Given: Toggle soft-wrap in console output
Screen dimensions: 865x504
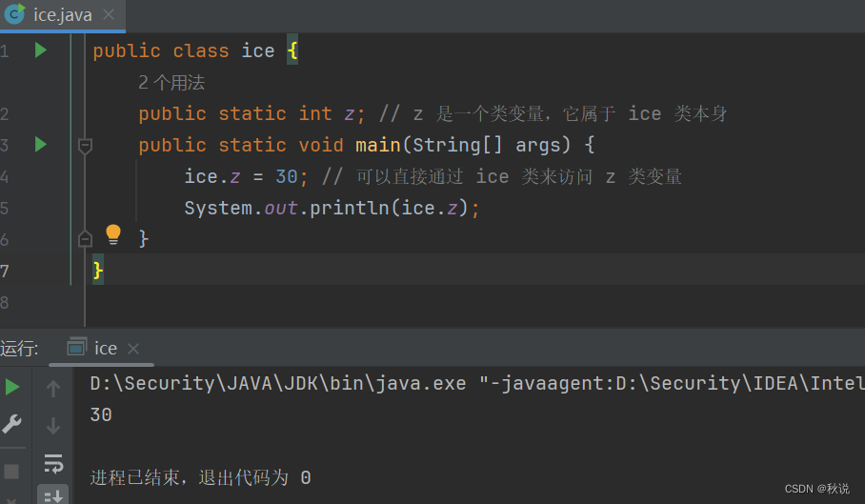Looking at the screenshot, I should [x=53, y=464].
